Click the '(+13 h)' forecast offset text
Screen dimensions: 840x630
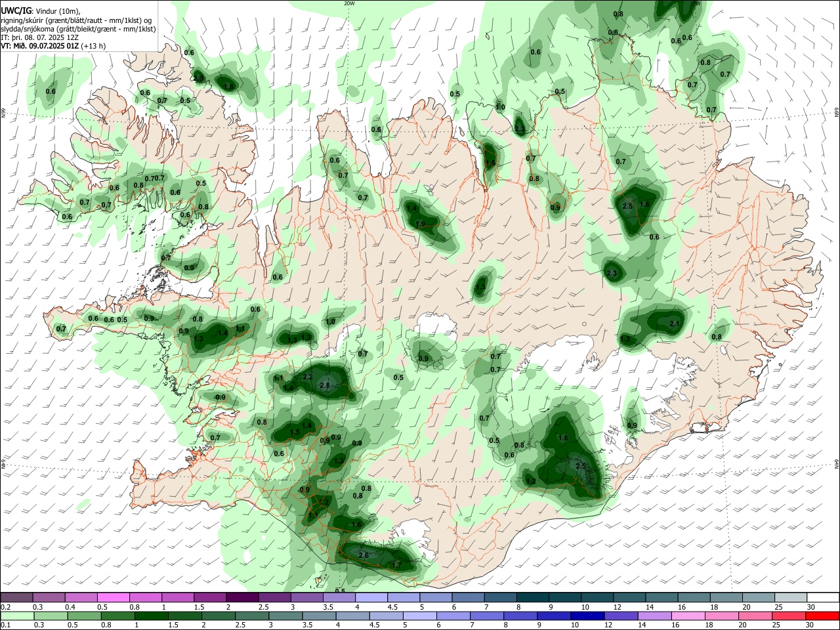(x=94, y=47)
